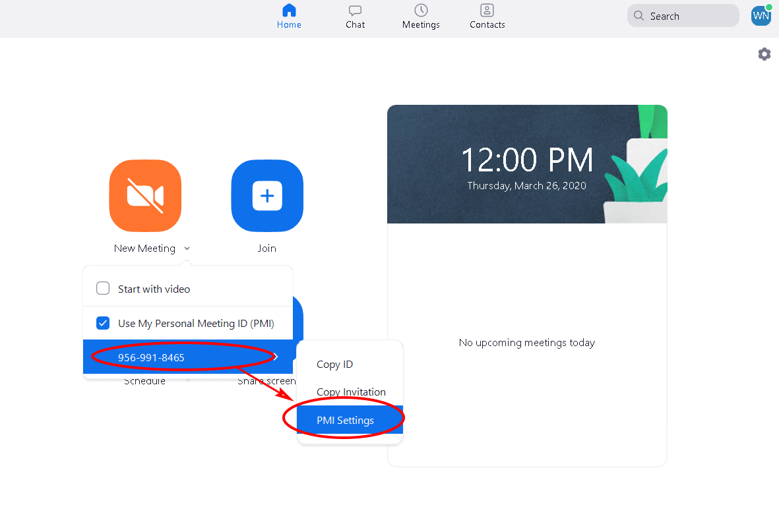Uncheck Use My Personal Meeting ID
The image size is (779, 532).
click(103, 323)
